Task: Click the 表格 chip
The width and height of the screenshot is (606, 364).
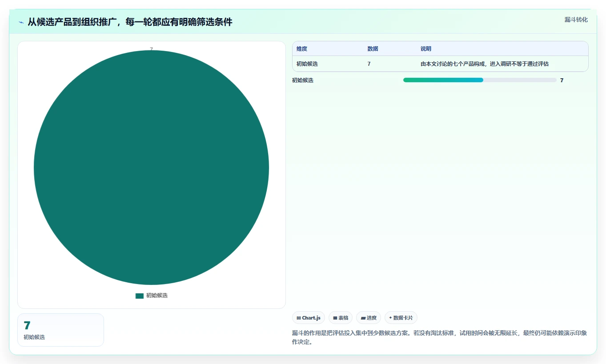Action: coord(341,318)
